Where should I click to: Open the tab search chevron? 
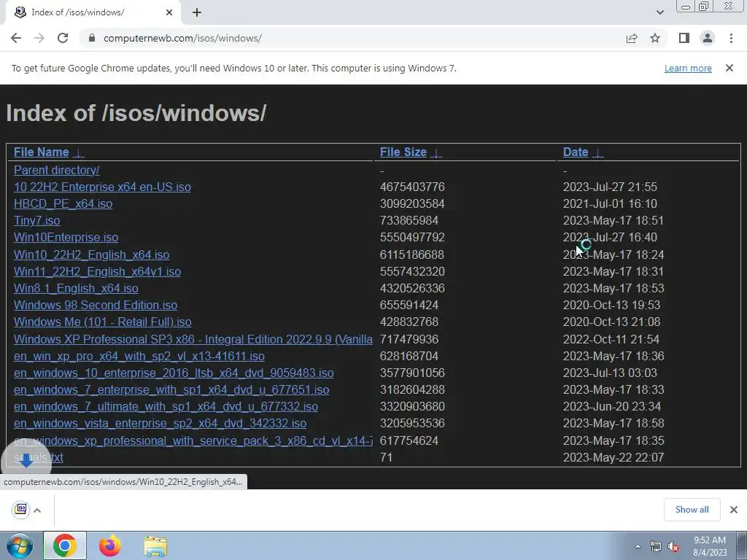click(659, 12)
